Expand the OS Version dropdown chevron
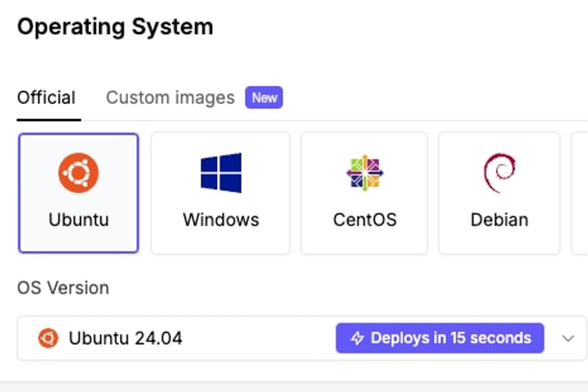 click(x=568, y=338)
